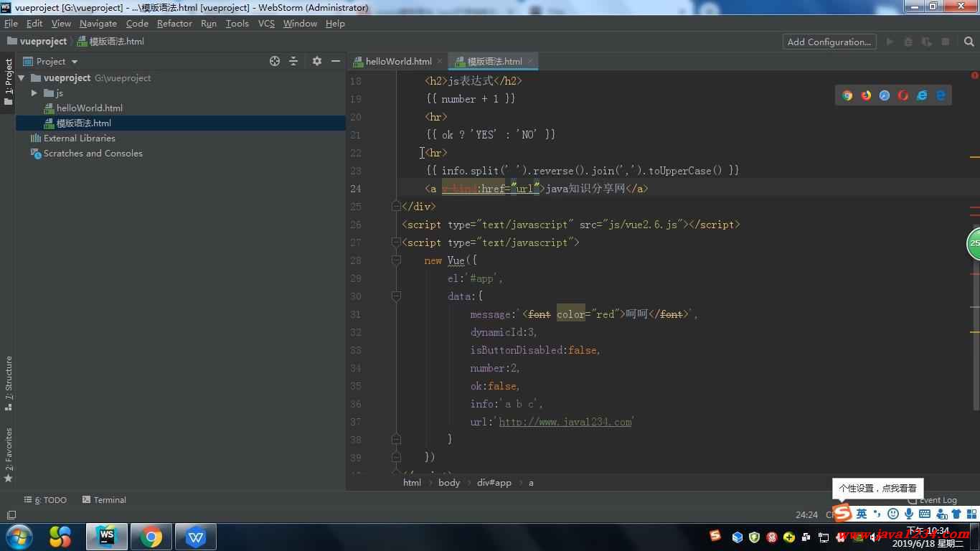This screenshot has width=980, height=551.
Task: Switch to helloWorld.html editor tab
Action: click(x=397, y=62)
